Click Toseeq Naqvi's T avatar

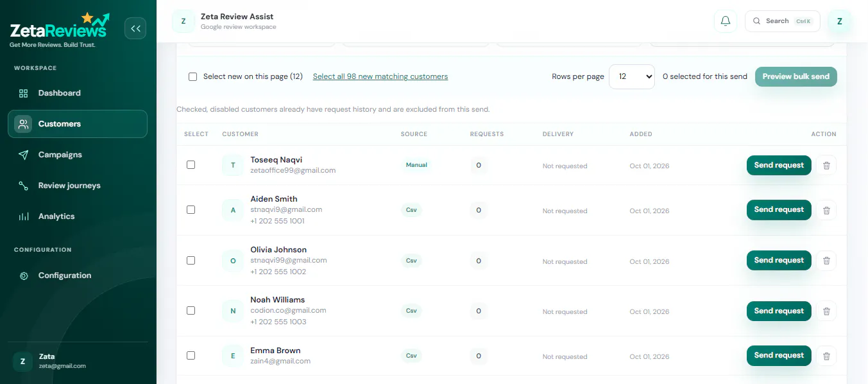(233, 165)
